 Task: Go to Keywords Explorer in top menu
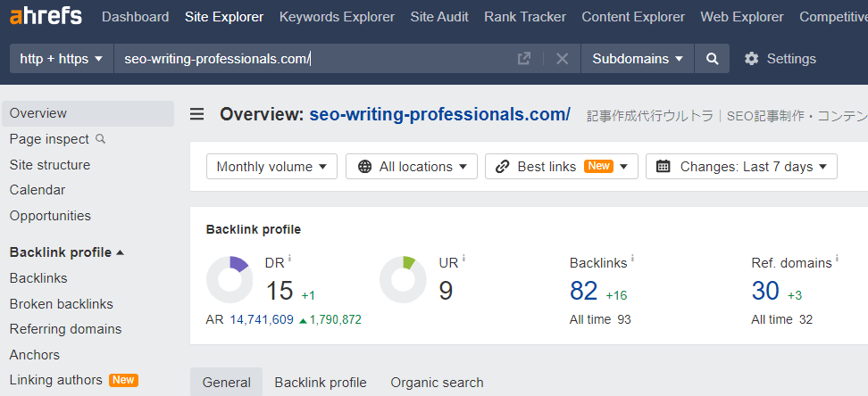(x=337, y=17)
